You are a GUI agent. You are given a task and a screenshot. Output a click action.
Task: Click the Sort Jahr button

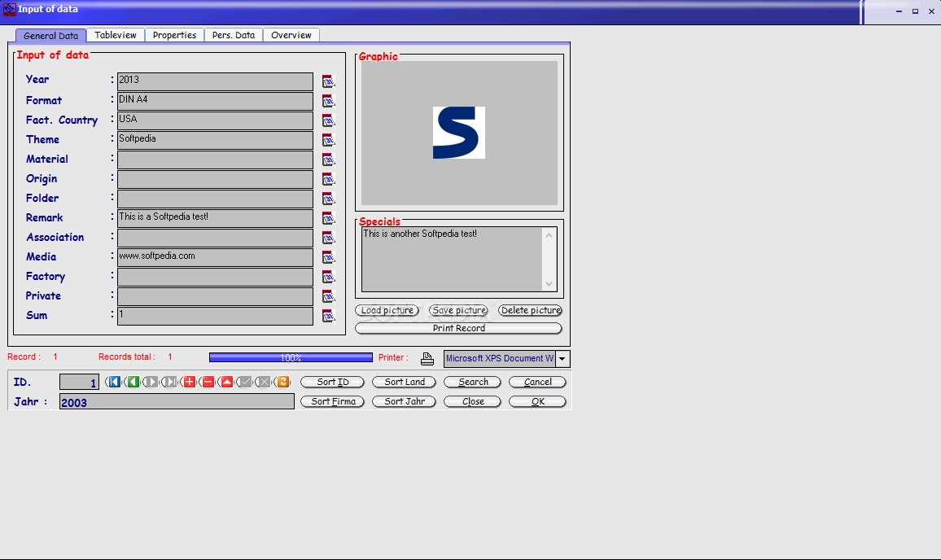[x=405, y=401]
